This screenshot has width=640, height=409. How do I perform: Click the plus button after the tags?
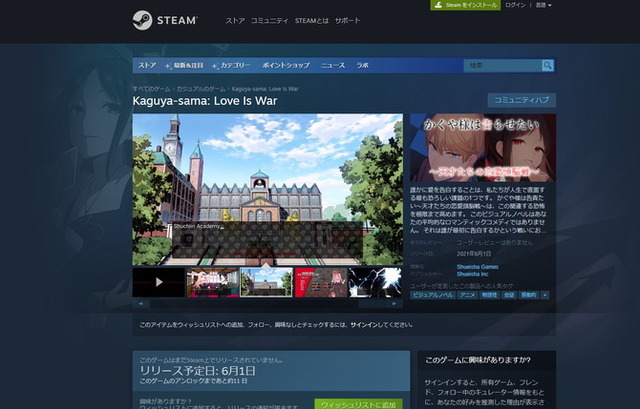[545, 295]
